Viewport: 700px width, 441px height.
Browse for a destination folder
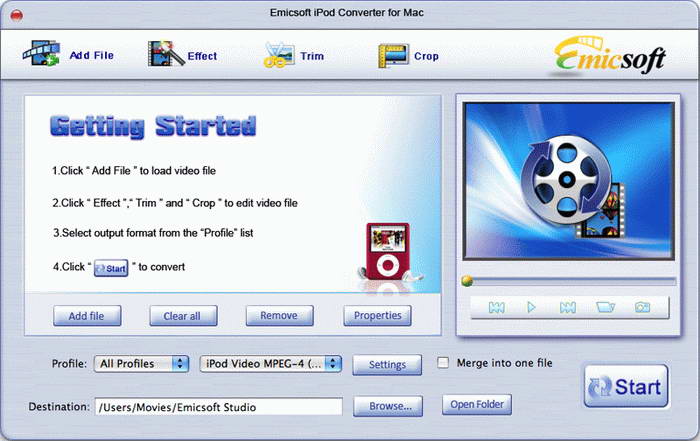coord(388,406)
